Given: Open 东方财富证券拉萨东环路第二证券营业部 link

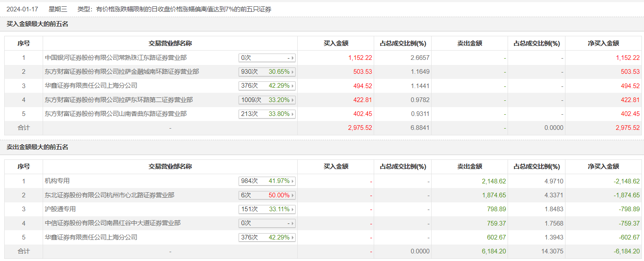Looking at the screenshot, I should point(119,100).
